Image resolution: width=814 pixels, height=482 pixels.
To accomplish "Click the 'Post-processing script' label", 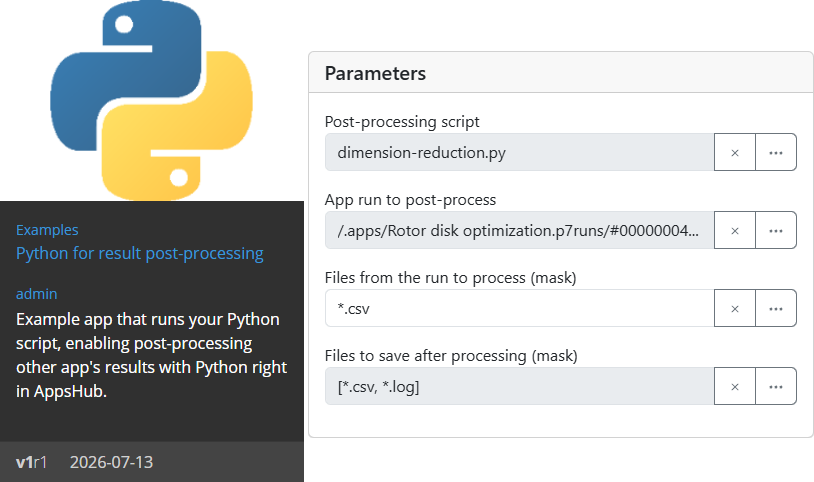I will [x=402, y=122].
